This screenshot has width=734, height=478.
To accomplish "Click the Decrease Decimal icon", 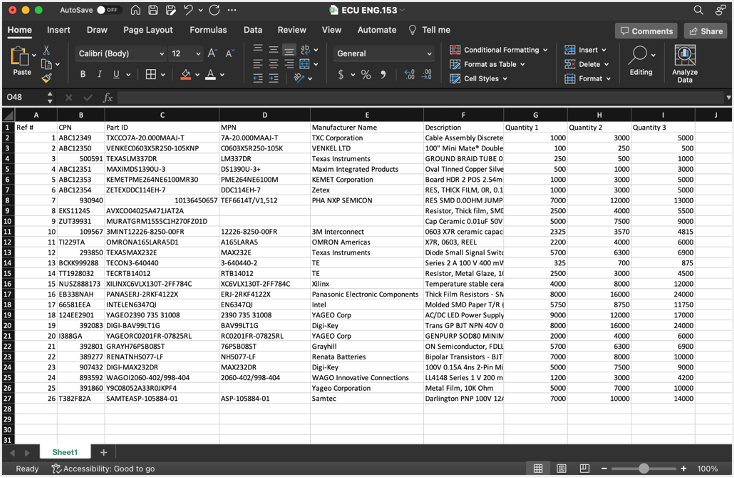I will coord(426,74).
